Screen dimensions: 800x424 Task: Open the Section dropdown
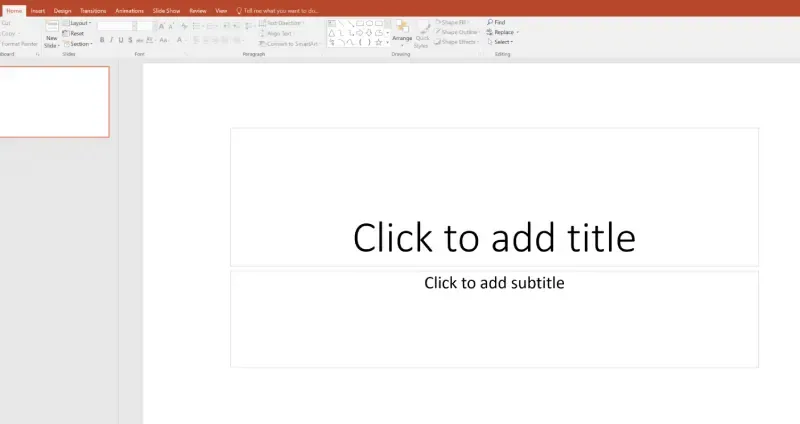(78, 44)
